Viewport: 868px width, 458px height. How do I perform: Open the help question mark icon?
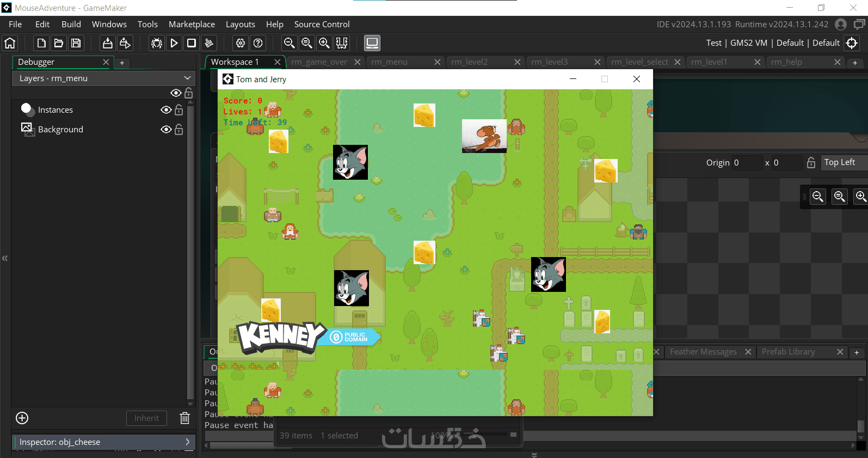pos(258,43)
